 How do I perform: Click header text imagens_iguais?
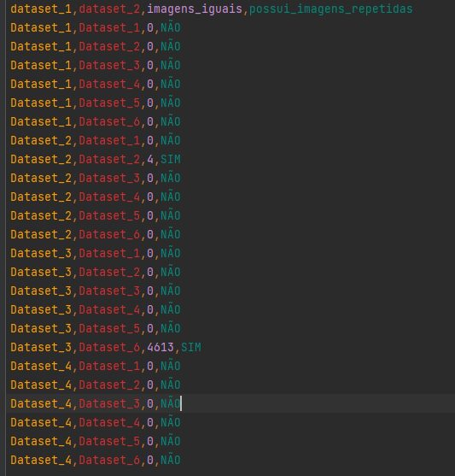tap(195, 9)
